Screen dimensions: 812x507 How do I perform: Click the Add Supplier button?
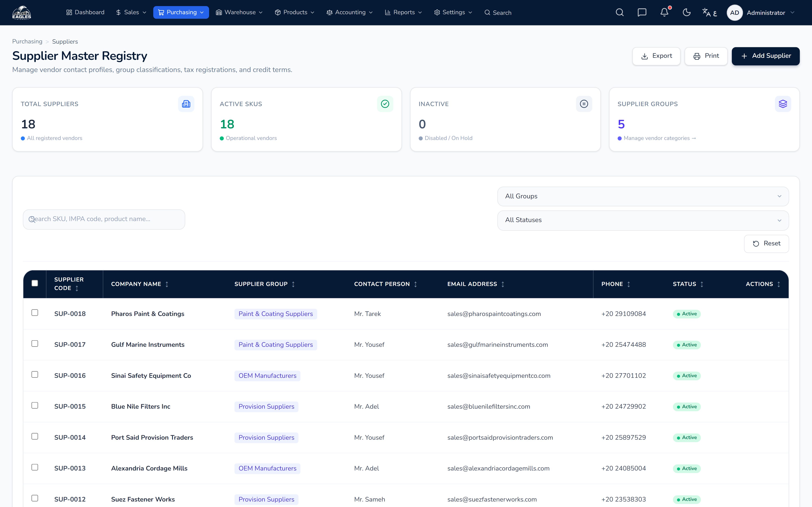pos(766,56)
